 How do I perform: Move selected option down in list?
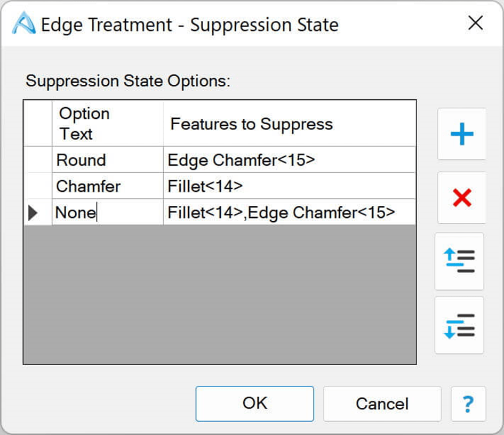pyautogui.click(x=459, y=325)
